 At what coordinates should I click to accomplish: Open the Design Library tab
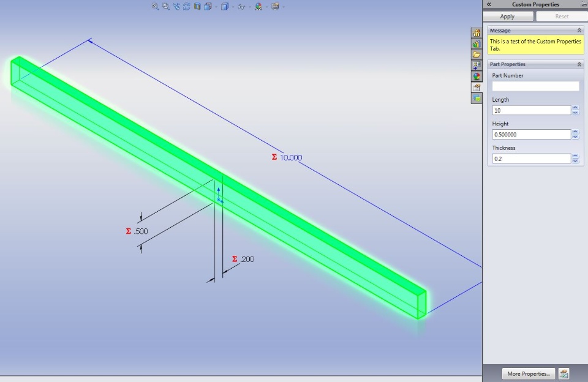[477, 44]
